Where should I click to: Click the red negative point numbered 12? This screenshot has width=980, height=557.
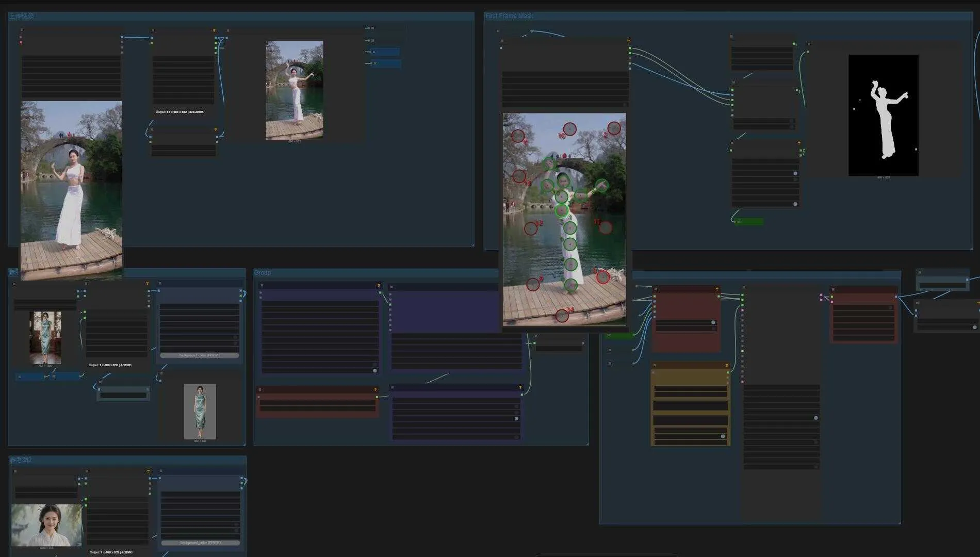[x=531, y=228]
